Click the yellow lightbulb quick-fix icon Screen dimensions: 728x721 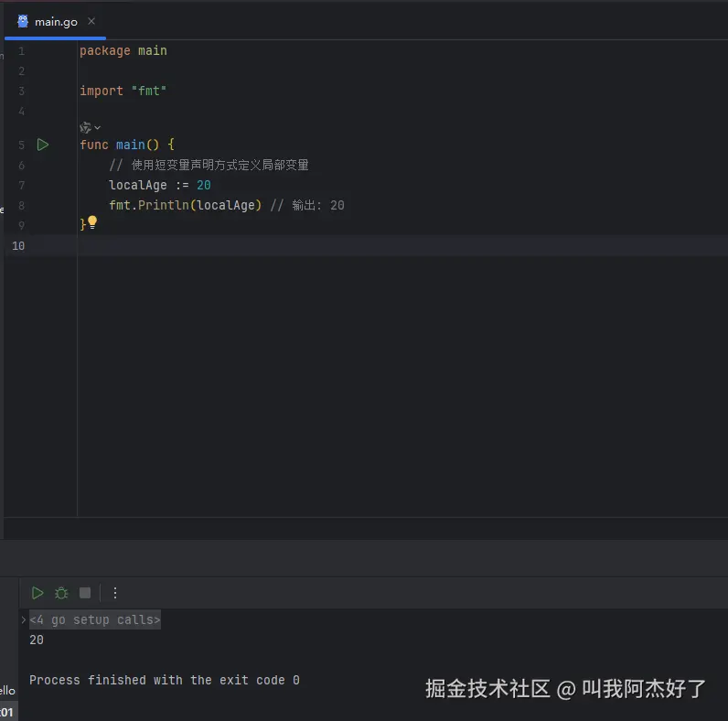click(x=92, y=223)
